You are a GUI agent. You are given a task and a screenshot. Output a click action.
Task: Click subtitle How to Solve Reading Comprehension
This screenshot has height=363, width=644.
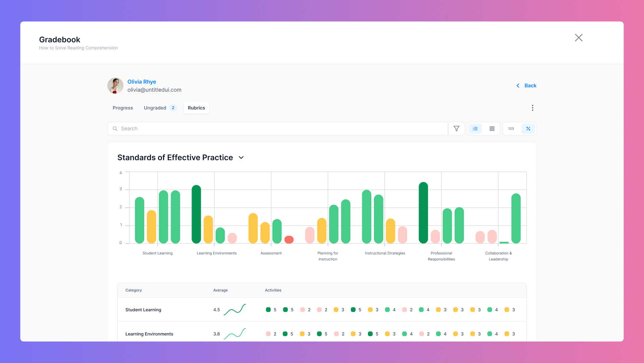coord(78,48)
